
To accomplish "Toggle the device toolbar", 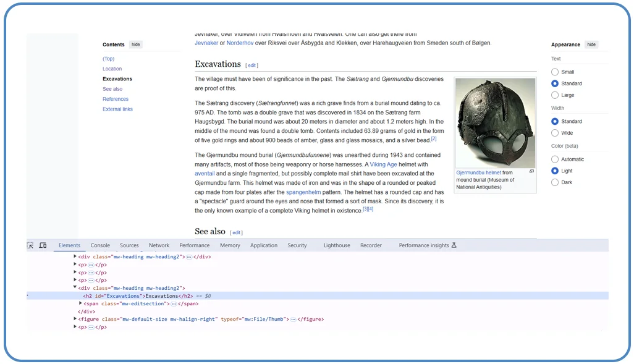I will click(x=42, y=245).
